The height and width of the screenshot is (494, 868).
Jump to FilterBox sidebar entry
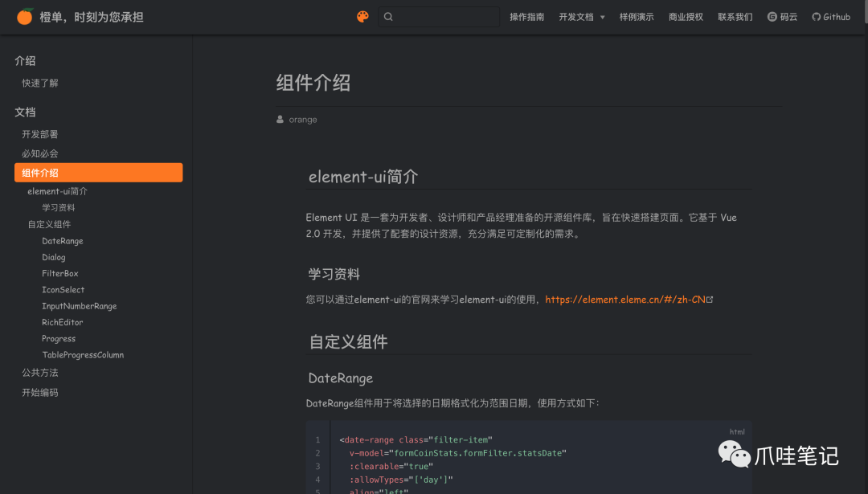(x=59, y=273)
